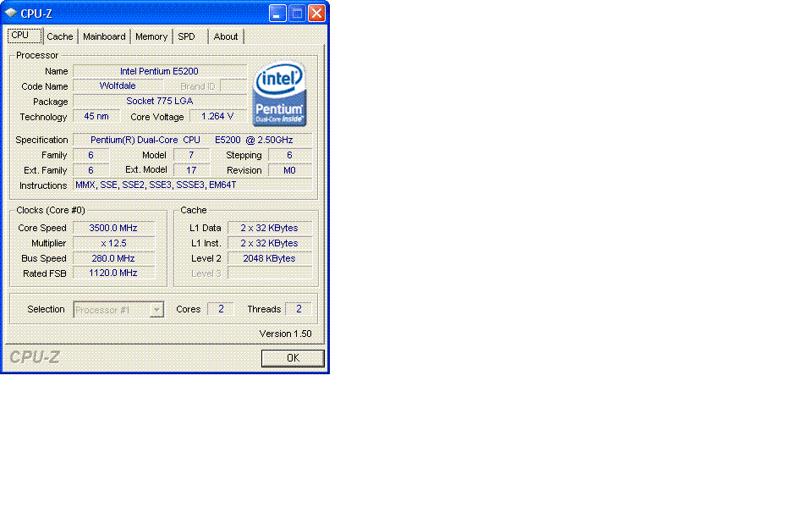Click the Core Speed 3500.0 MHz value
Viewport: 812px width, 508px height.
click(113, 228)
